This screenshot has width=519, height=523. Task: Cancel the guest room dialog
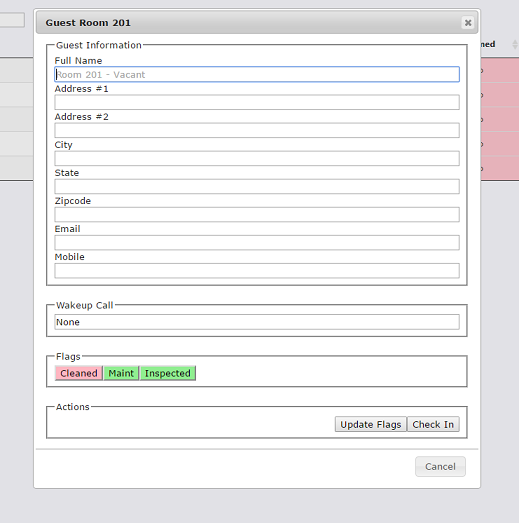440,466
